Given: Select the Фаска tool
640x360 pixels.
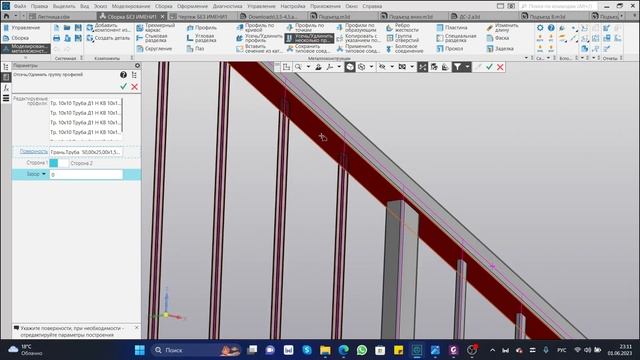Looking at the screenshot, I should point(498,38).
